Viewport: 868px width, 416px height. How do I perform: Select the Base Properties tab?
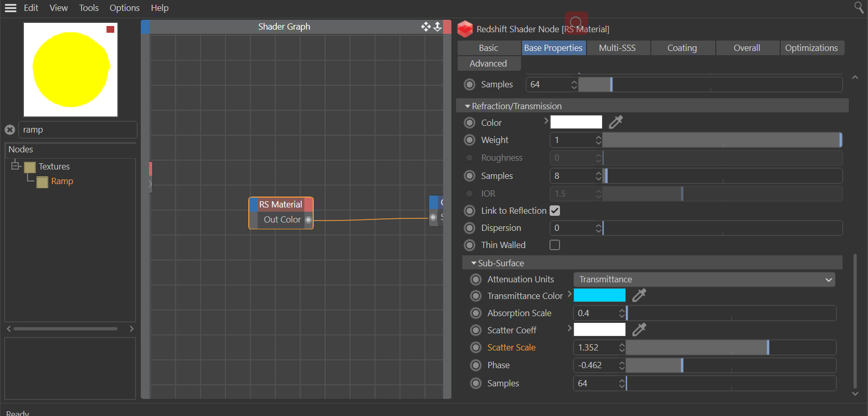click(x=553, y=48)
